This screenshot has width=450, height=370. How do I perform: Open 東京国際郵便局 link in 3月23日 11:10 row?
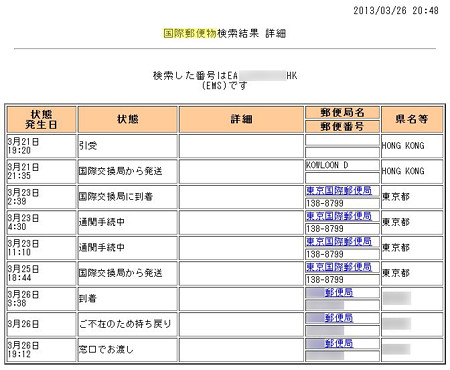click(x=339, y=241)
